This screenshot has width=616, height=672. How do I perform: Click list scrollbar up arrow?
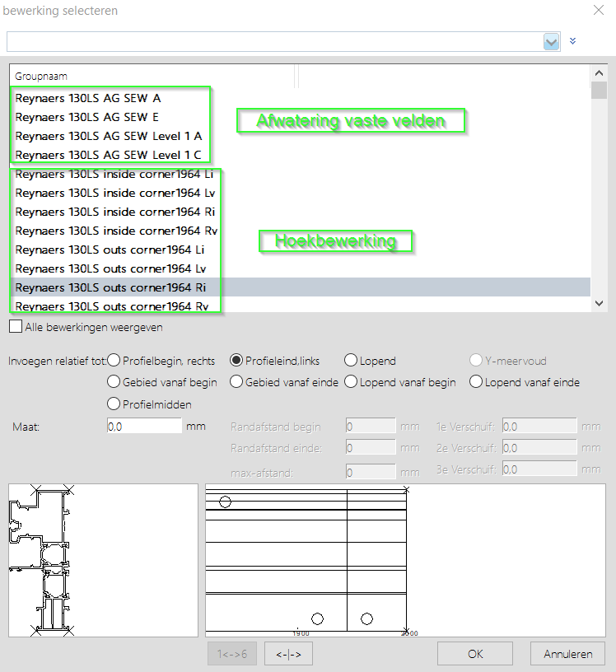coord(600,72)
